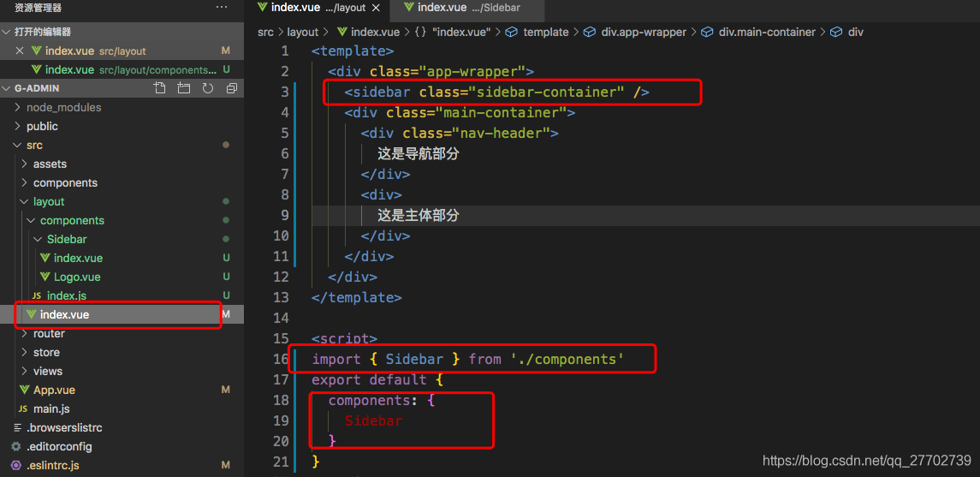Click the New Folder icon in G-ADMIN header
980x477 pixels.
tap(184, 88)
